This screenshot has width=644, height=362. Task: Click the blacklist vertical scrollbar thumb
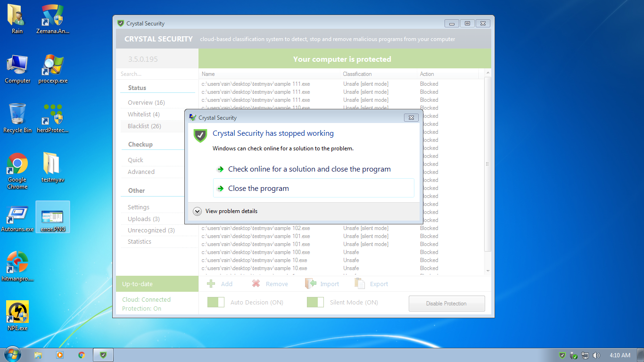click(x=487, y=164)
